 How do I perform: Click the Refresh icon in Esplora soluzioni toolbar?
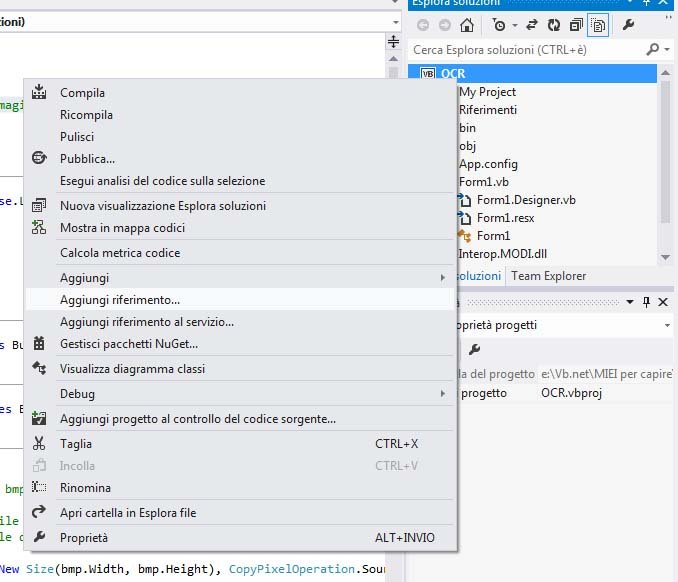554,25
